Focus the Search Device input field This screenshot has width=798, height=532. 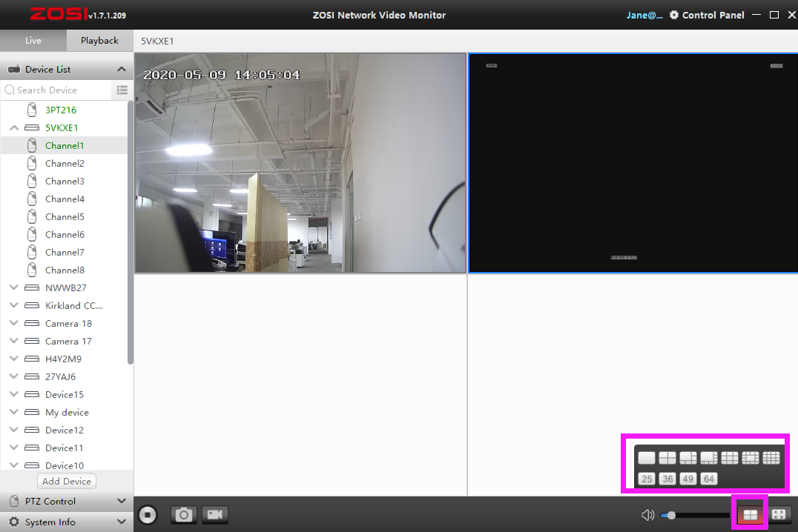click(x=56, y=90)
